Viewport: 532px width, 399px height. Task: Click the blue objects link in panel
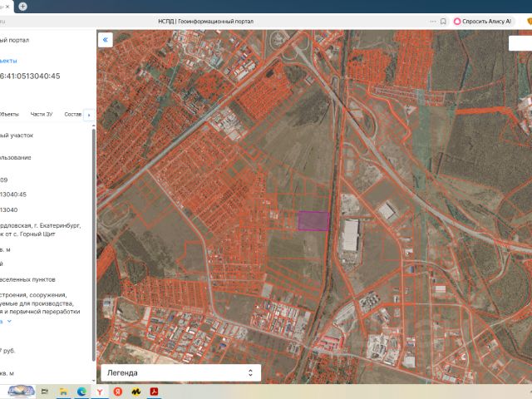pyautogui.click(x=7, y=60)
